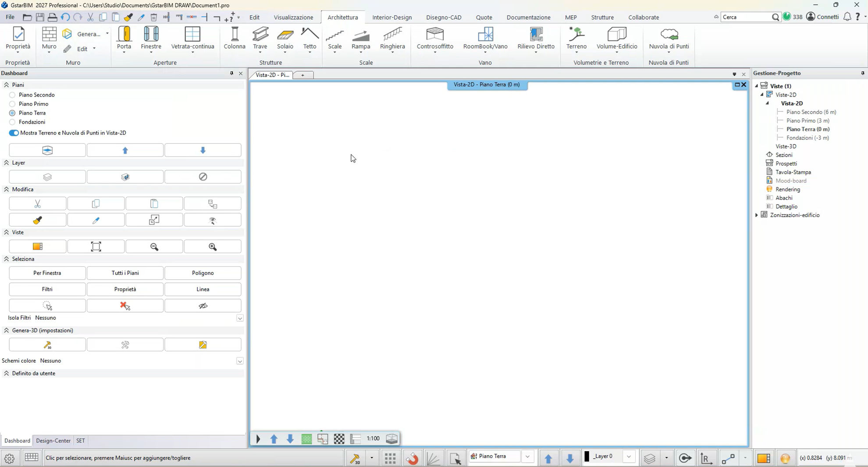Toggle Mostra Terreno e Nuvola di Punti switch

point(14,133)
